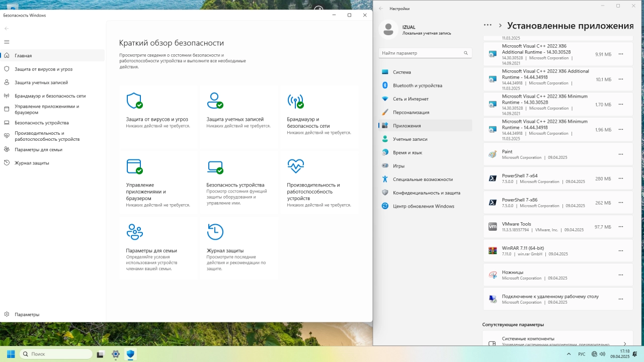Click the Remote Desktop Connection app icon
This screenshot has width=644, height=362.
pyautogui.click(x=493, y=299)
